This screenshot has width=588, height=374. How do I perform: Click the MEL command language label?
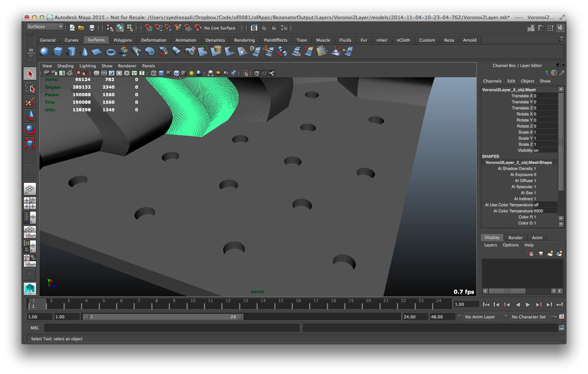tap(35, 328)
